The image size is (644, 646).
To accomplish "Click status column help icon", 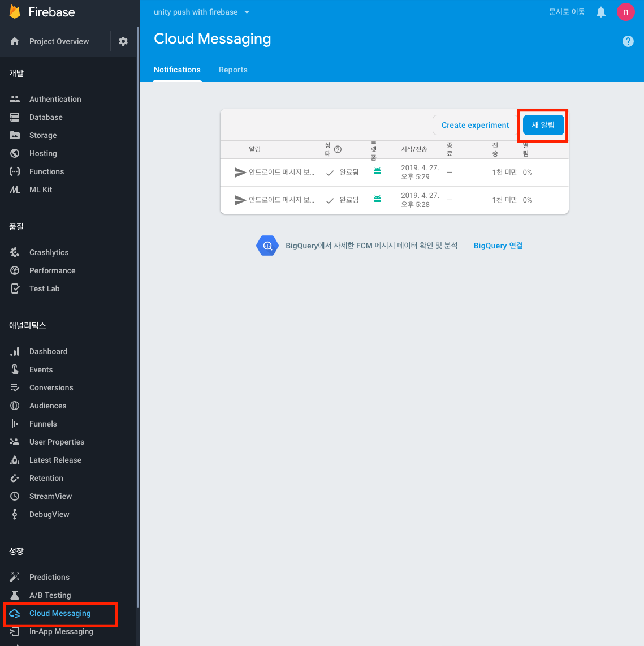I will click(x=338, y=149).
